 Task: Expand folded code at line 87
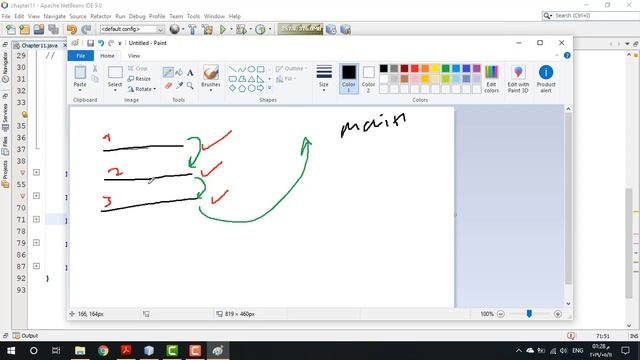pyautogui.click(x=36, y=266)
